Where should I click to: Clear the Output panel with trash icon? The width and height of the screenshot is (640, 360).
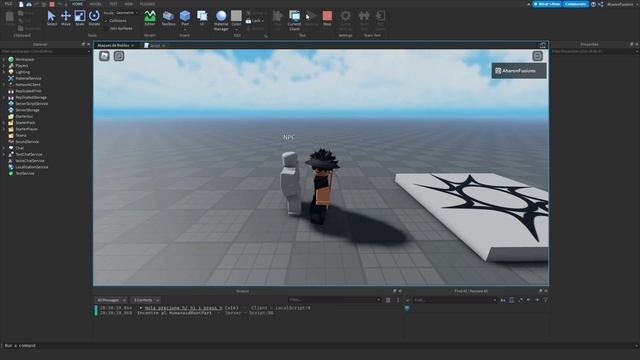tap(388, 300)
